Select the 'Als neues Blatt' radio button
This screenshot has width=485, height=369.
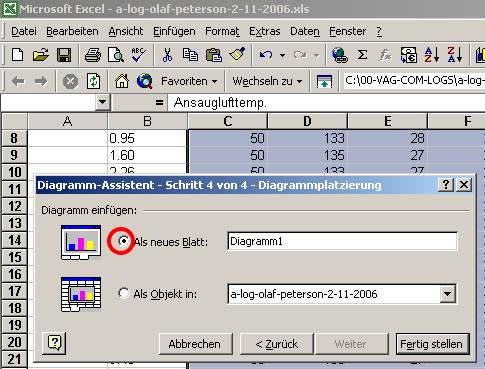click(124, 241)
